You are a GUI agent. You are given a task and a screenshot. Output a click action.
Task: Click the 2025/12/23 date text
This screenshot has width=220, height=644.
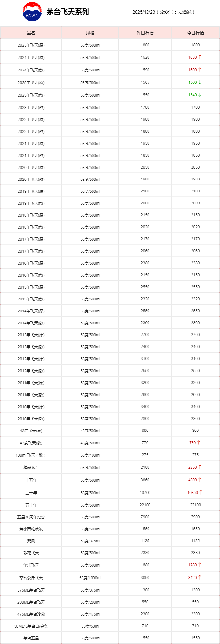coord(144,12)
